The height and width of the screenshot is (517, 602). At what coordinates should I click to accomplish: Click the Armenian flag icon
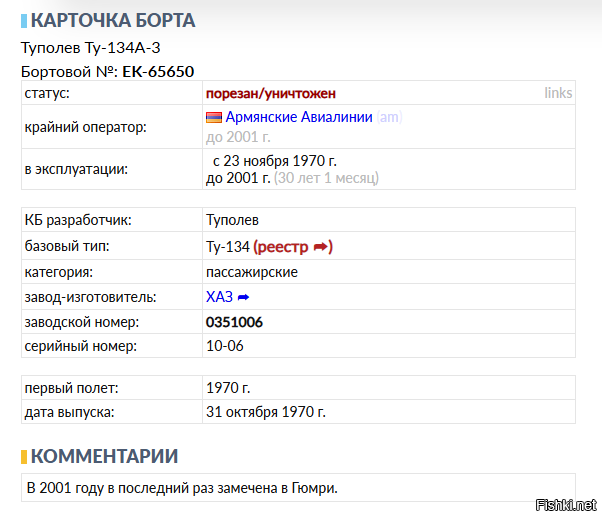pyautogui.click(x=214, y=118)
